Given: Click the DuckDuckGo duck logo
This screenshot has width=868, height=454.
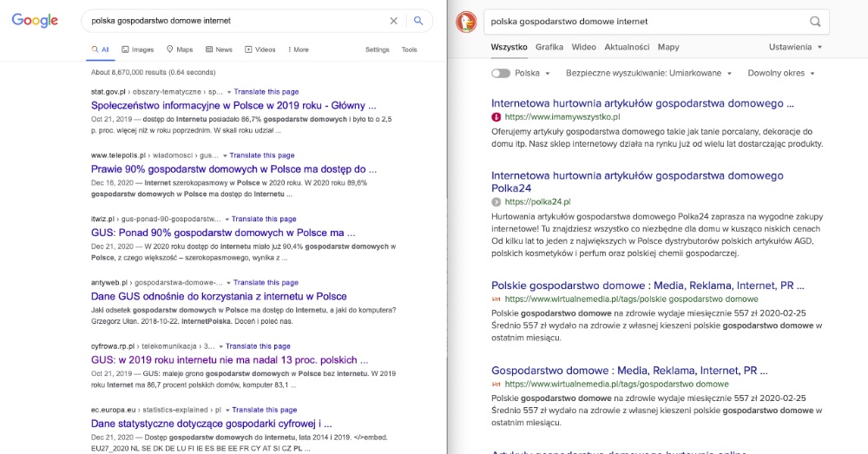Looking at the screenshot, I should click(x=466, y=22).
